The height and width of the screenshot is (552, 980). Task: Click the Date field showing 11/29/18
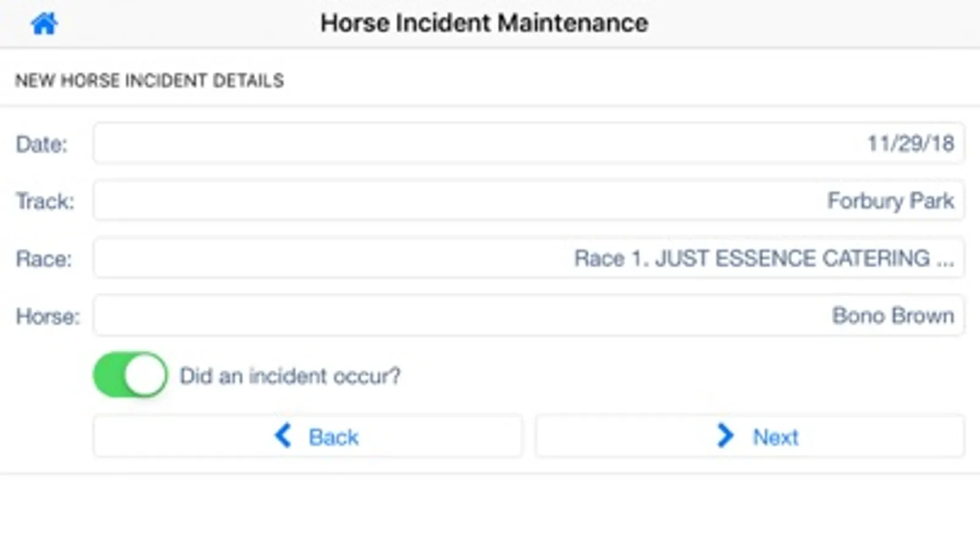tap(528, 144)
